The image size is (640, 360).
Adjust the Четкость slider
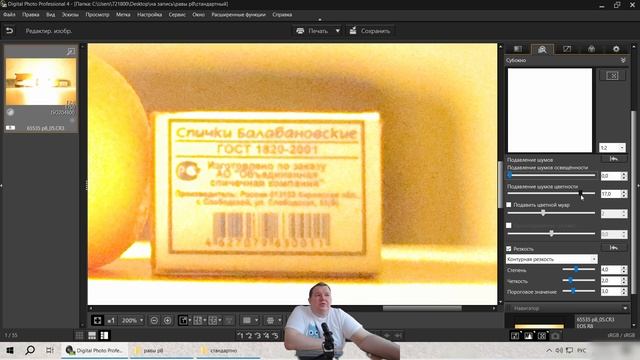(x=578, y=280)
